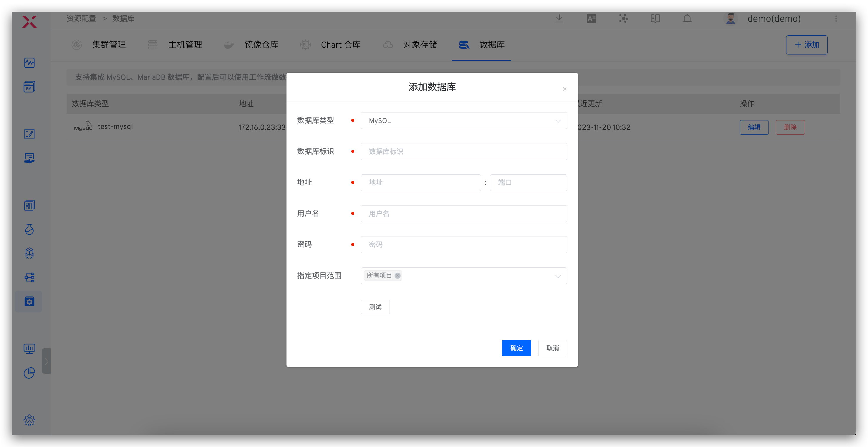Switch to 镜像仓库 tab
Viewport: 868px width, 447px height.
(x=261, y=45)
